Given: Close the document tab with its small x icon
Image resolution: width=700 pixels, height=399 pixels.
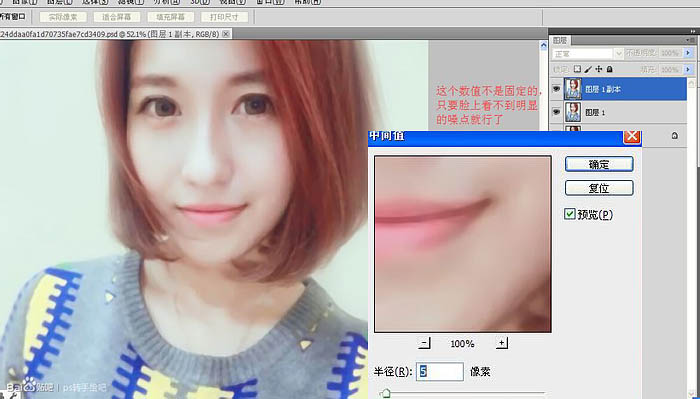Looking at the screenshot, I should point(226,34).
